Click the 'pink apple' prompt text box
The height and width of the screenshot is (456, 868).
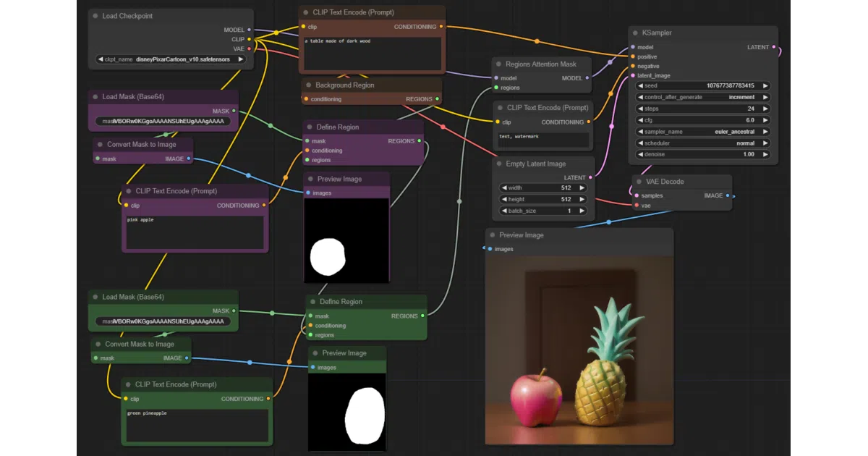point(195,231)
